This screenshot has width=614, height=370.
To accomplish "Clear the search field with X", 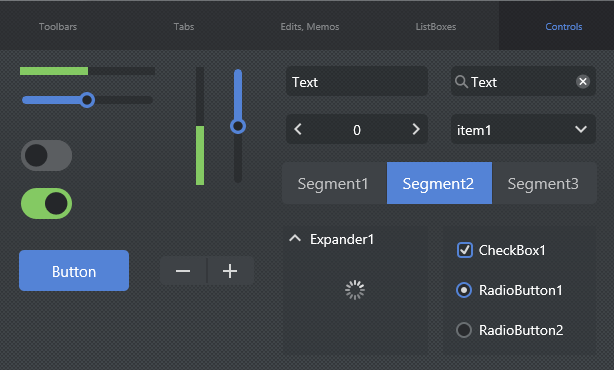I will [x=583, y=81].
